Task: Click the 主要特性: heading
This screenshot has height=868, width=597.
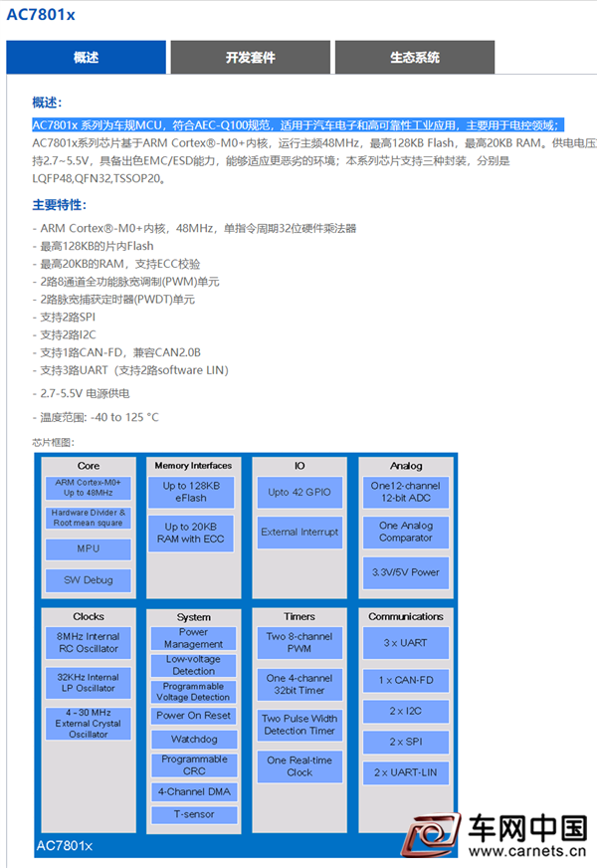Action: tap(59, 205)
